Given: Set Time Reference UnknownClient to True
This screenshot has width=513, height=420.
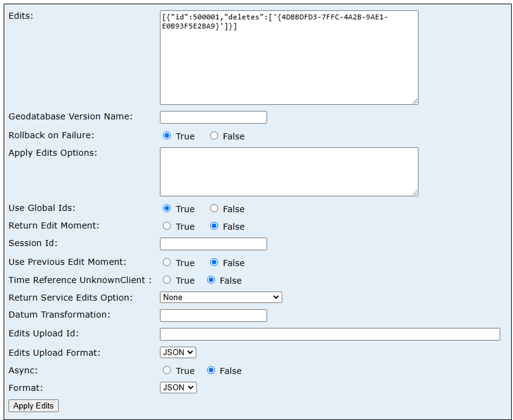Looking at the screenshot, I should [x=167, y=280].
